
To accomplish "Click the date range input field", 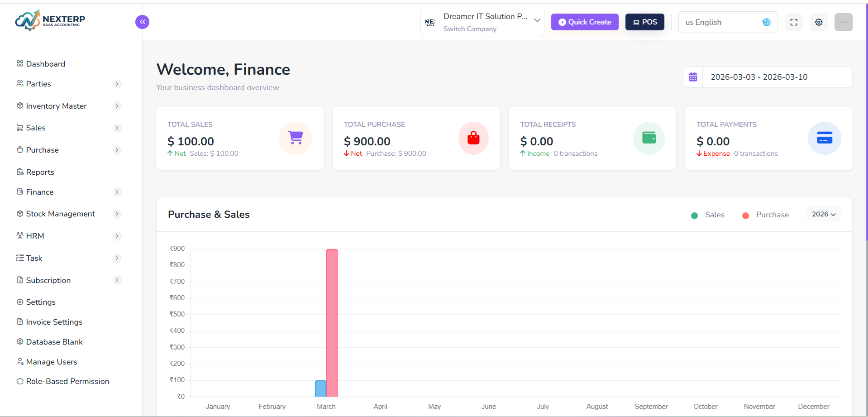I will click(777, 77).
